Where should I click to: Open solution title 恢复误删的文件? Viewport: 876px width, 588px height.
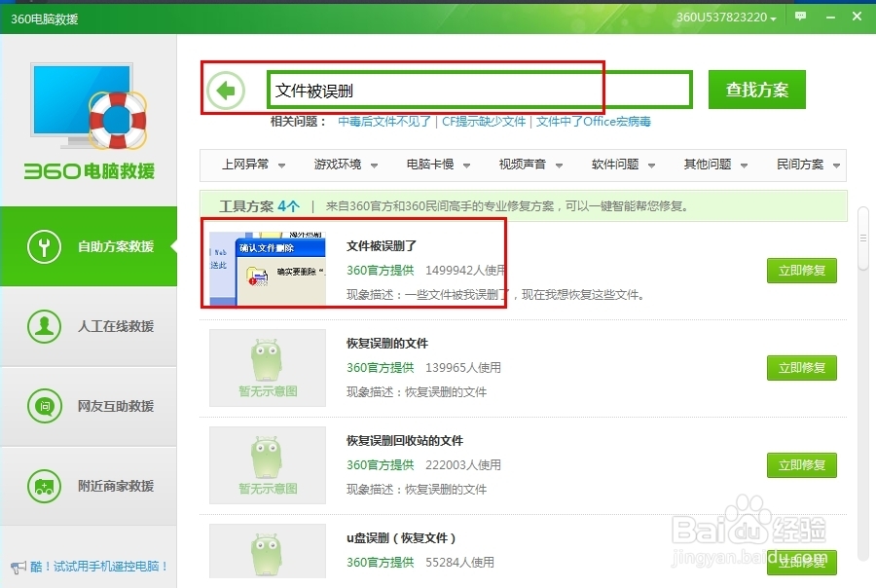coord(387,344)
